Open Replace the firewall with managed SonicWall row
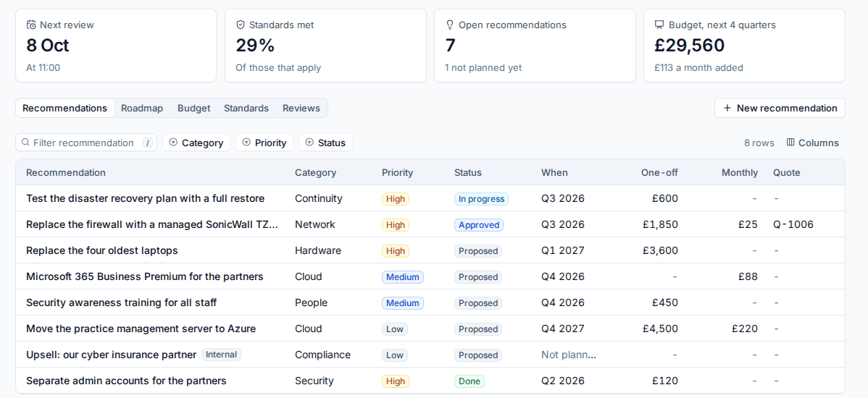The image size is (868, 398). 430,224
